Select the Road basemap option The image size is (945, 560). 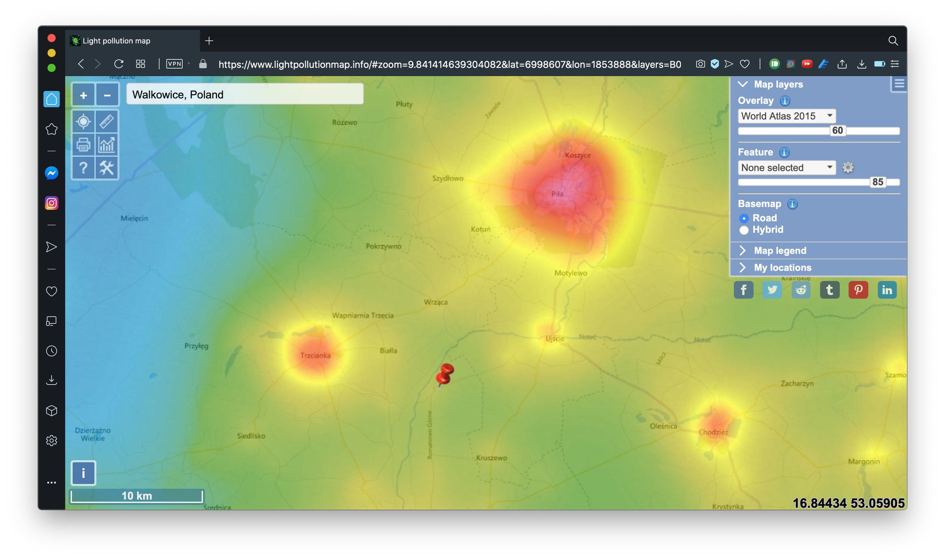[744, 218]
